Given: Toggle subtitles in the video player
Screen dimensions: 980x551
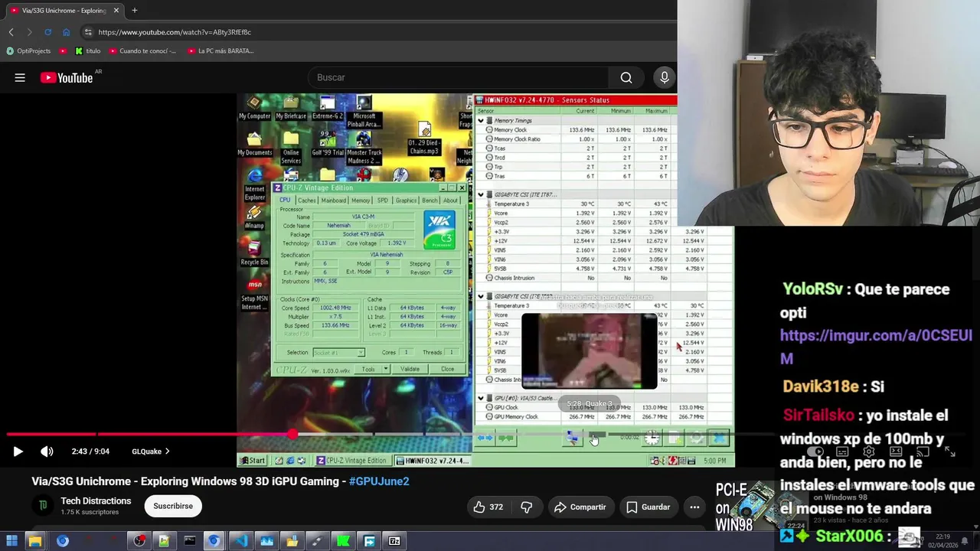Looking at the screenshot, I should [843, 452].
